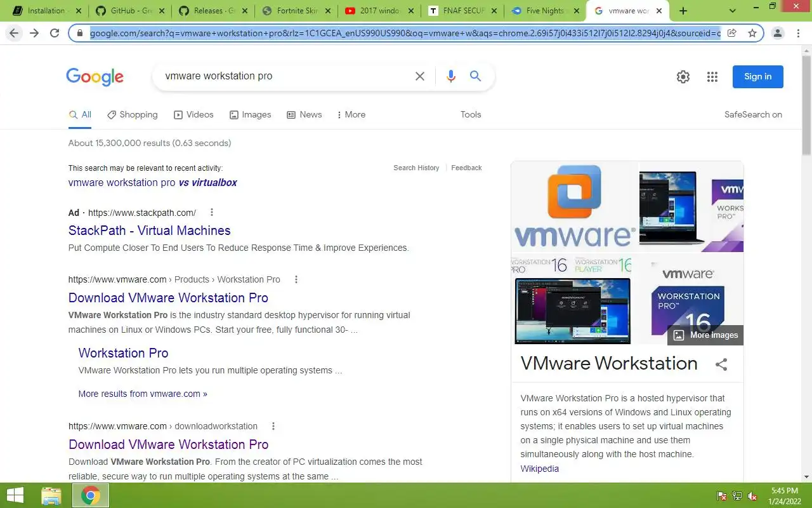Open File Explorer from the taskbar
The width and height of the screenshot is (812, 508).
[x=51, y=495]
